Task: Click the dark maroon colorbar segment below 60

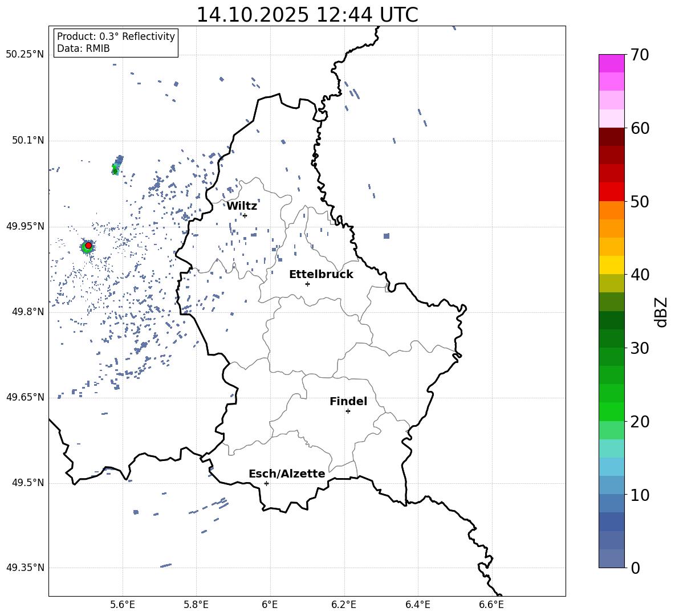Action: [612, 137]
